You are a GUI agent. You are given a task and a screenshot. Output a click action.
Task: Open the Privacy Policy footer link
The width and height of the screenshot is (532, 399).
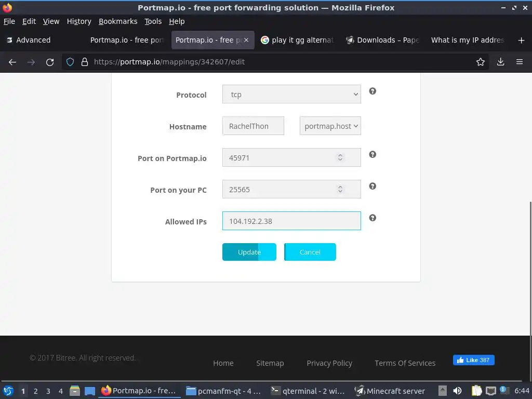tap(329, 363)
